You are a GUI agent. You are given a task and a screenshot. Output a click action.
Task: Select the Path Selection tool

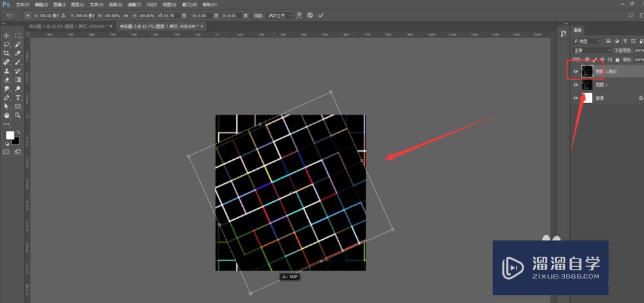click(6, 106)
